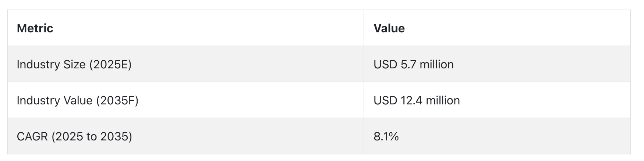
Task: Click the USD text before 12.4
Action: pyautogui.click(x=385, y=101)
